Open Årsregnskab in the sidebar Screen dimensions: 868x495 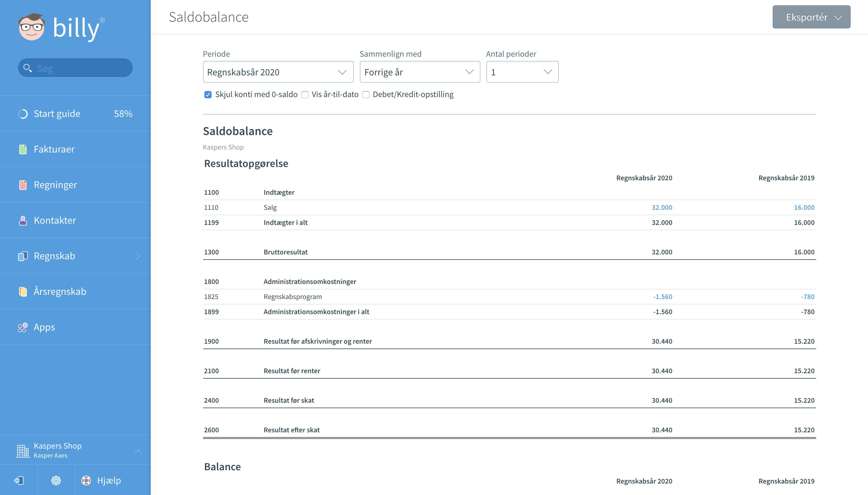75,291
